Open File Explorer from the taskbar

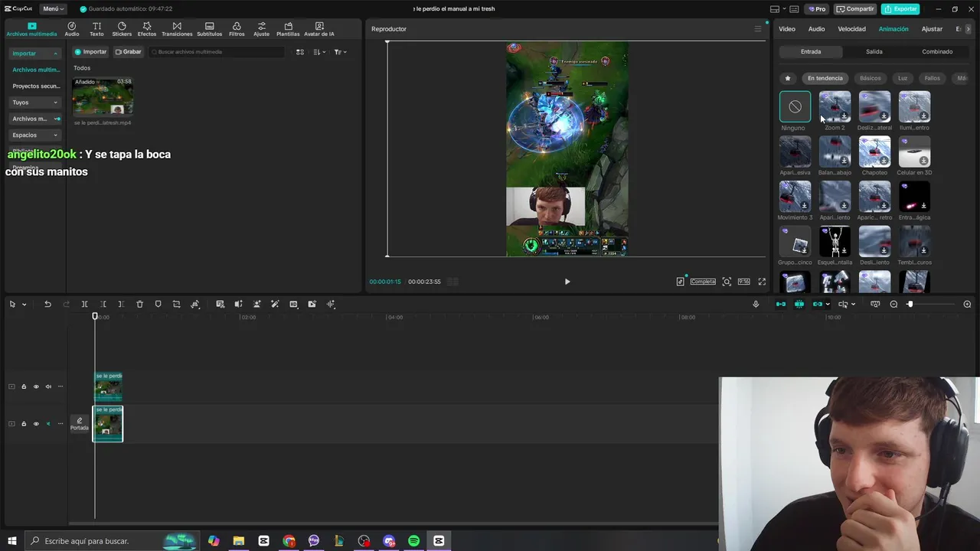(239, 541)
